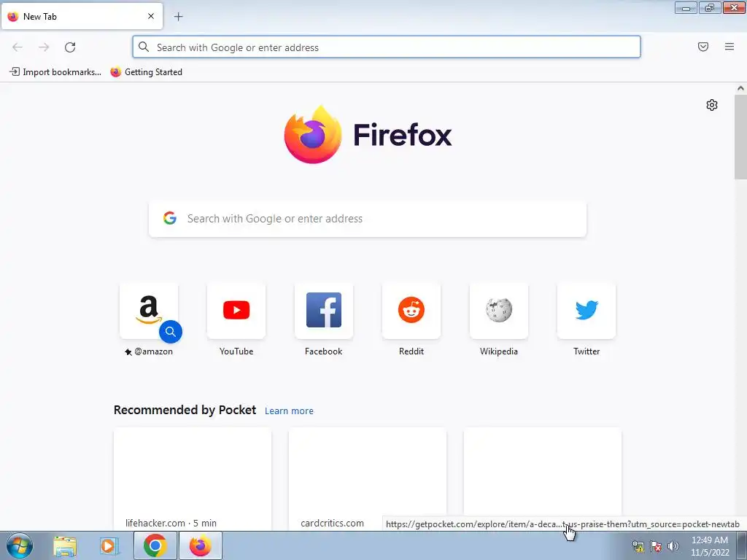Screen dimensions: 747x560
Task: Click the address bar input
Action: pos(387,47)
